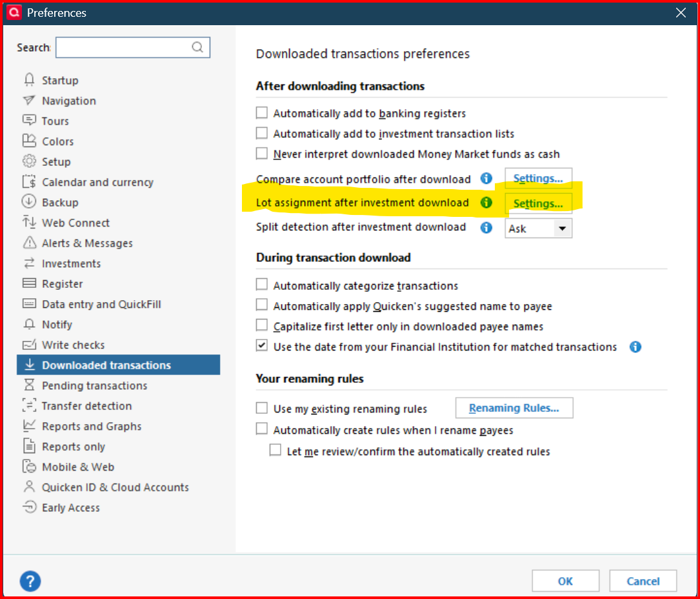Open the Register preferences section

(62, 283)
